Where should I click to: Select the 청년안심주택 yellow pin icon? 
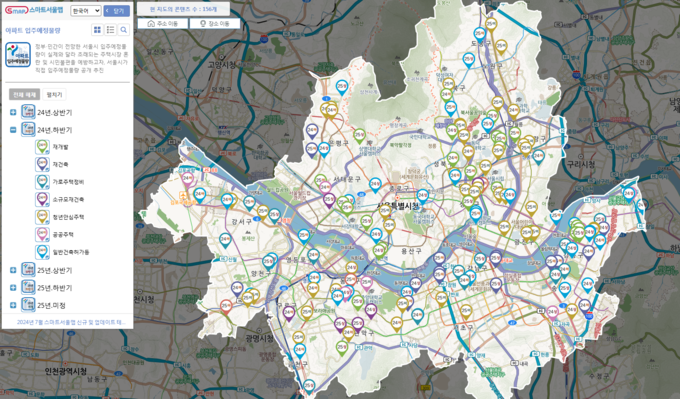click(x=42, y=217)
